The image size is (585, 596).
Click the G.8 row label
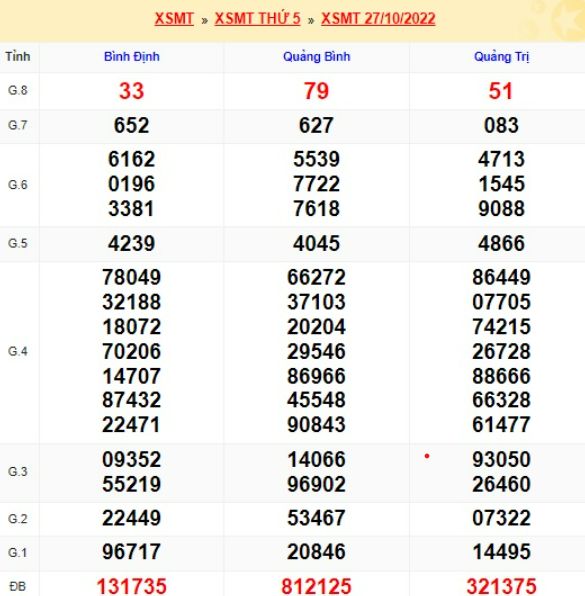(18, 90)
